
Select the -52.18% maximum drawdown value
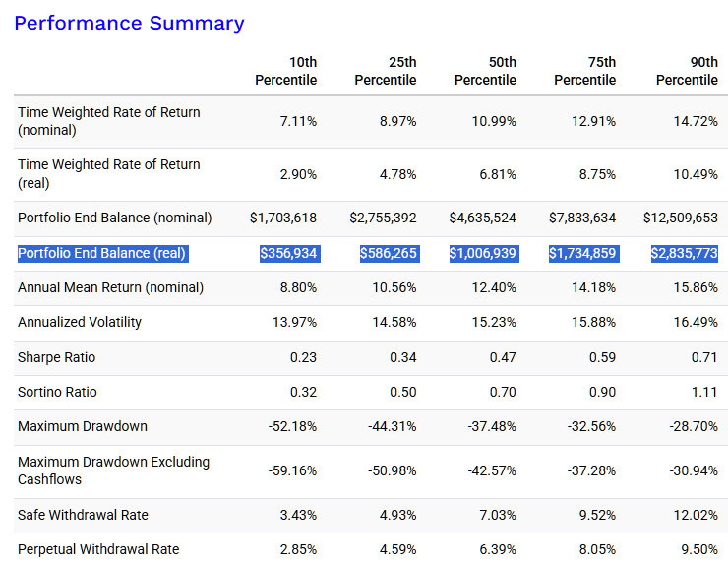tap(292, 426)
